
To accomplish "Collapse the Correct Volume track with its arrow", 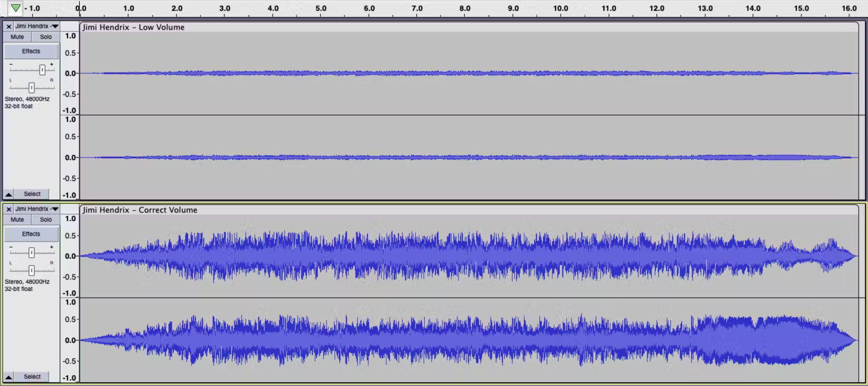I will tap(8, 377).
